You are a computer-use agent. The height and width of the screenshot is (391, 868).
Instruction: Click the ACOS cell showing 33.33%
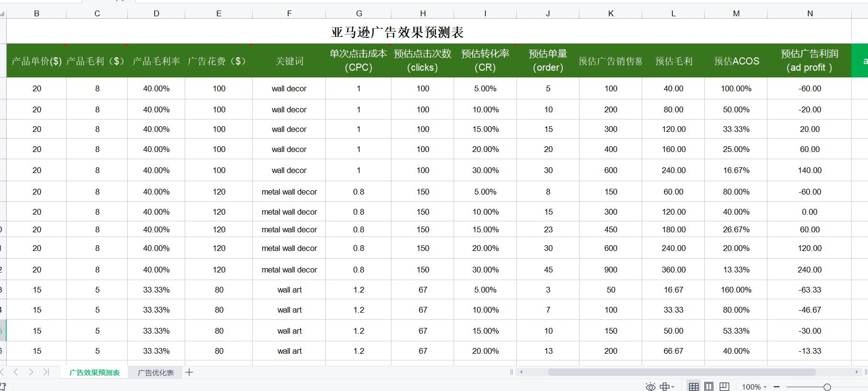(x=736, y=129)
